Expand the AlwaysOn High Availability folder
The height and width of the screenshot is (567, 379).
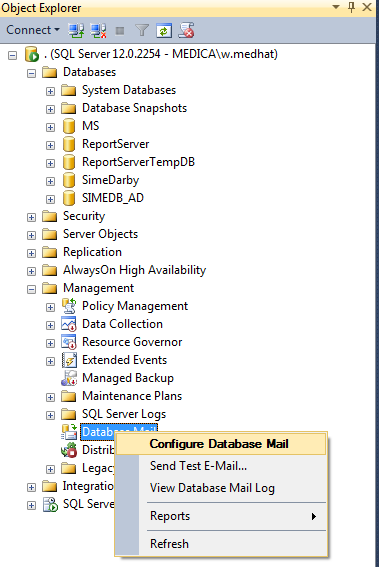coord(31,271)
